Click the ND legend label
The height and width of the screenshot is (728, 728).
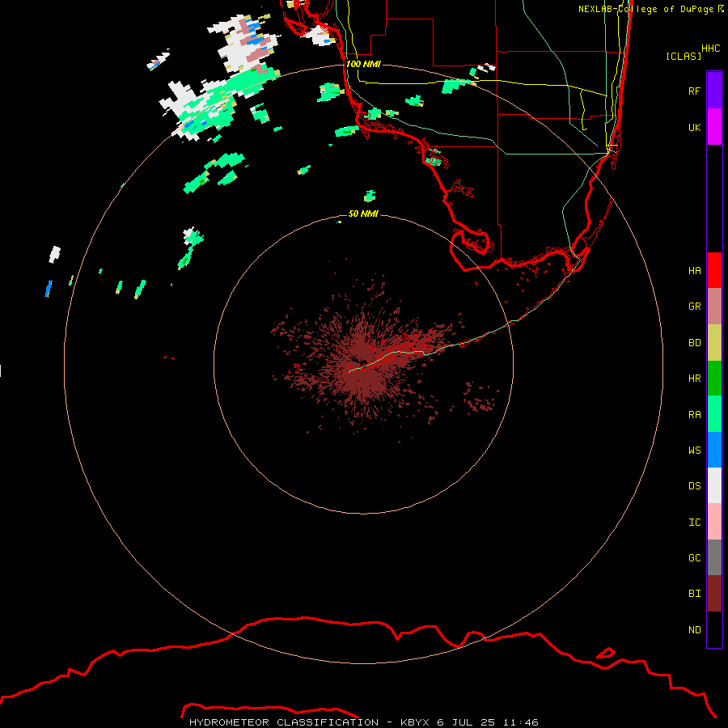pos(694,630)
